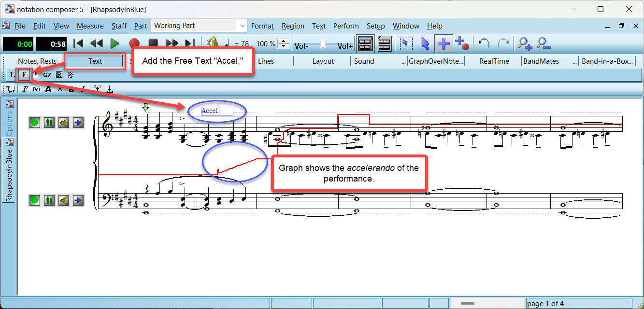Screen dimensions: 644x309
Task: Open the Edit menu
Action: tap(40, 26)
